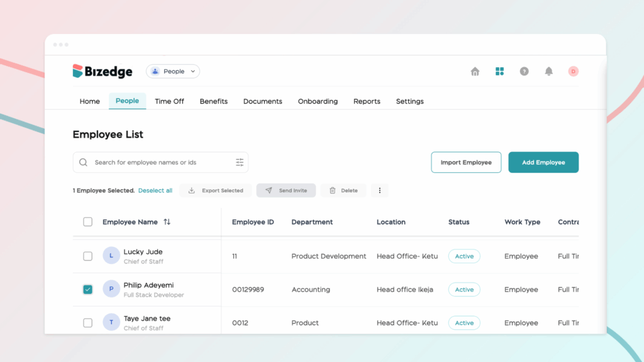Sort by Employee Name arrows
The height and width of the screenshot is (362, 644).
click(167, 222)
